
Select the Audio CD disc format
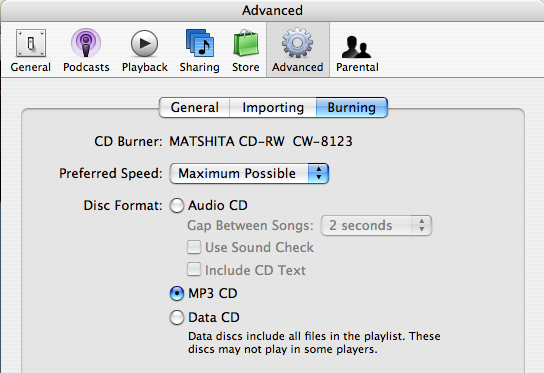tap(177, 205)
